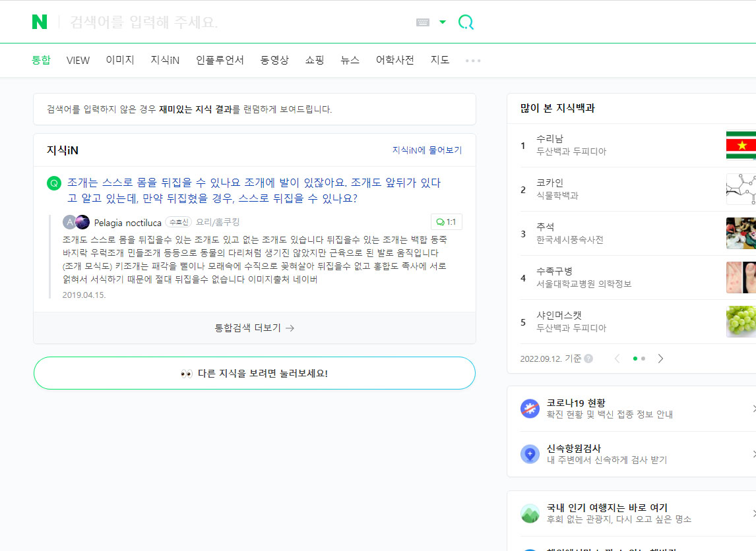756x551 pixels.
Task: Click the help question mark next to 기준
Action: (x=588, y=359)
